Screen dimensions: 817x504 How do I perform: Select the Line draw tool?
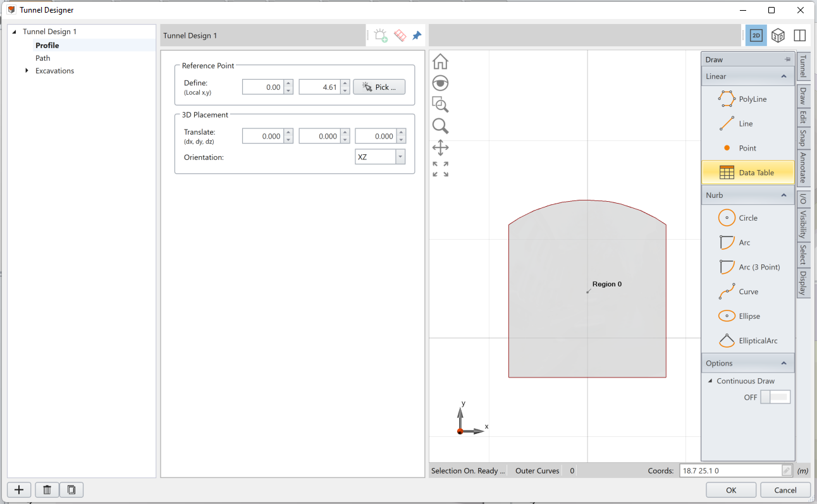tap(748, 124)
